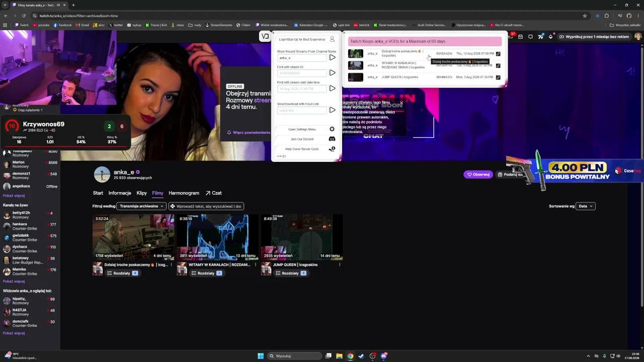
Task: Expand Rozdziały chapters for WITAMY W KANAŁACH
Action: [x=207, y=273]
